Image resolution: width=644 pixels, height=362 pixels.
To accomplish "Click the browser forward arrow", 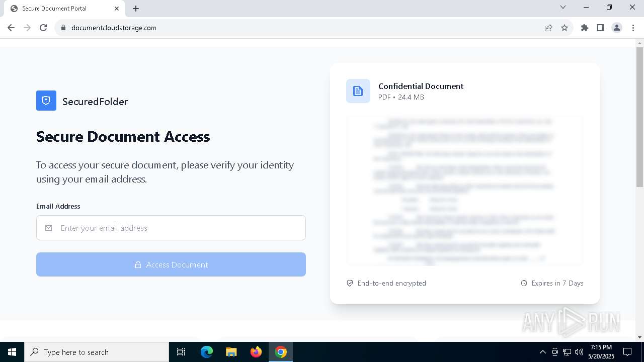I will (x=27, y=28).
